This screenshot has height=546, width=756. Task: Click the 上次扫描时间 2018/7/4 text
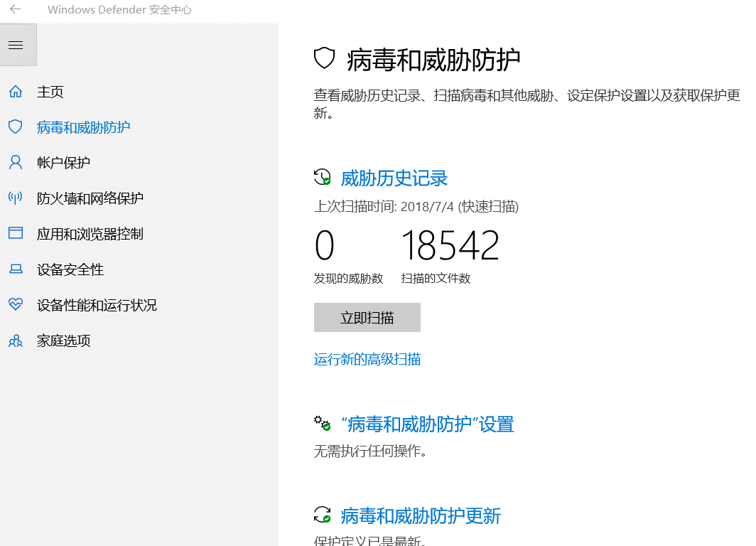coord(416,206)
